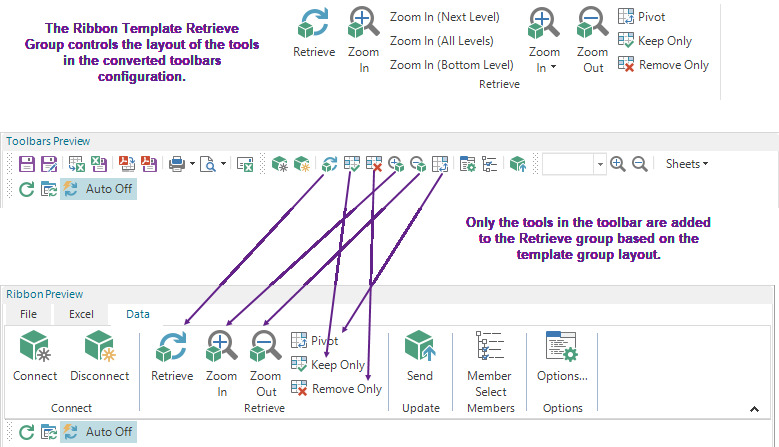Click Zoom Out button in Ribbon Preview
Screen dimensions: 779x447
coord(266,364)
